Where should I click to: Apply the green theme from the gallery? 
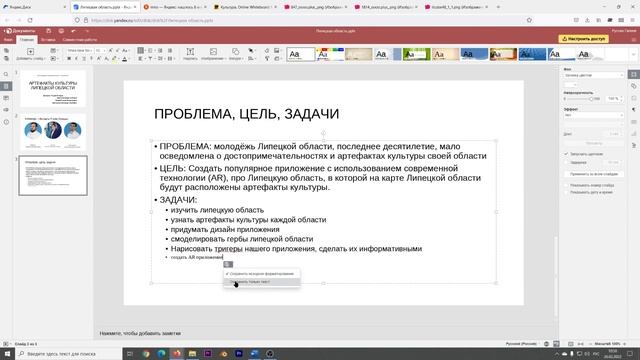click(x=417, y=54)
